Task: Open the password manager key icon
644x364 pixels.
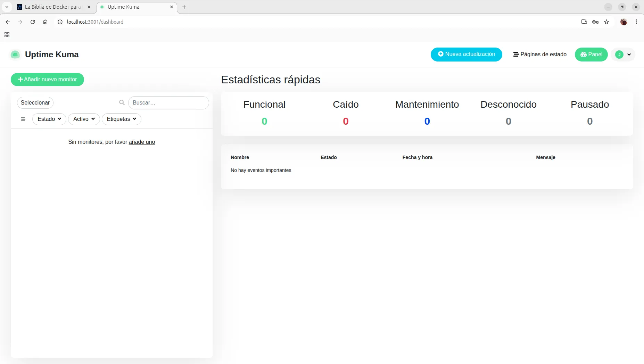Action: click(595, 22)
